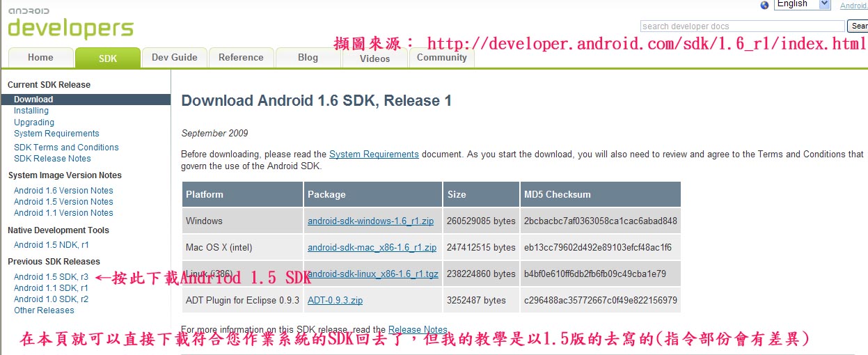Open Android 1.0 SDK, r2 link
The height and width of the screenshot is (355, 868).
[51, 299]
